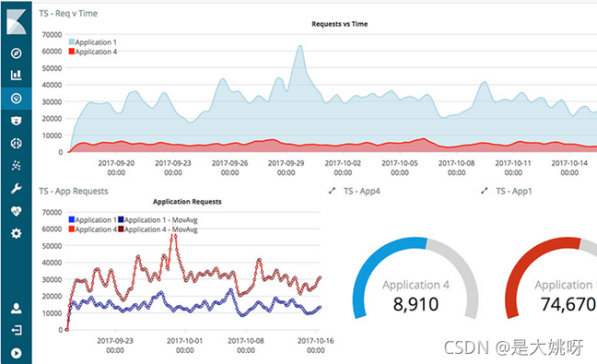Toggle Application 4 legend in Requests vs Time

[92, 52]
